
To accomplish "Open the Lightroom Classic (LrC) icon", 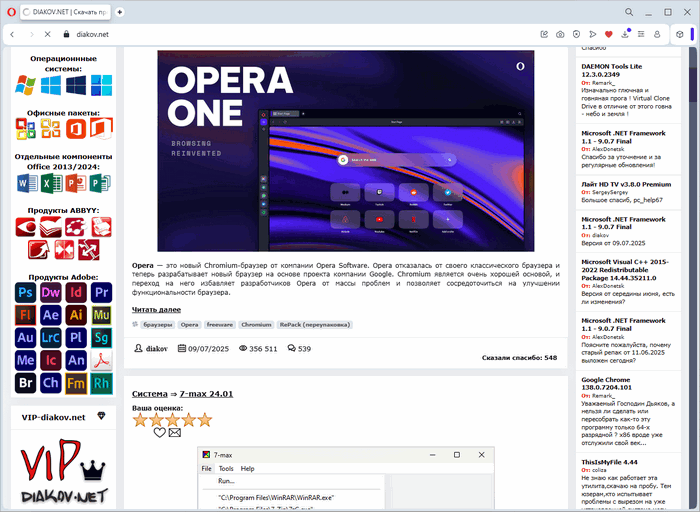I will click(51, 338).
